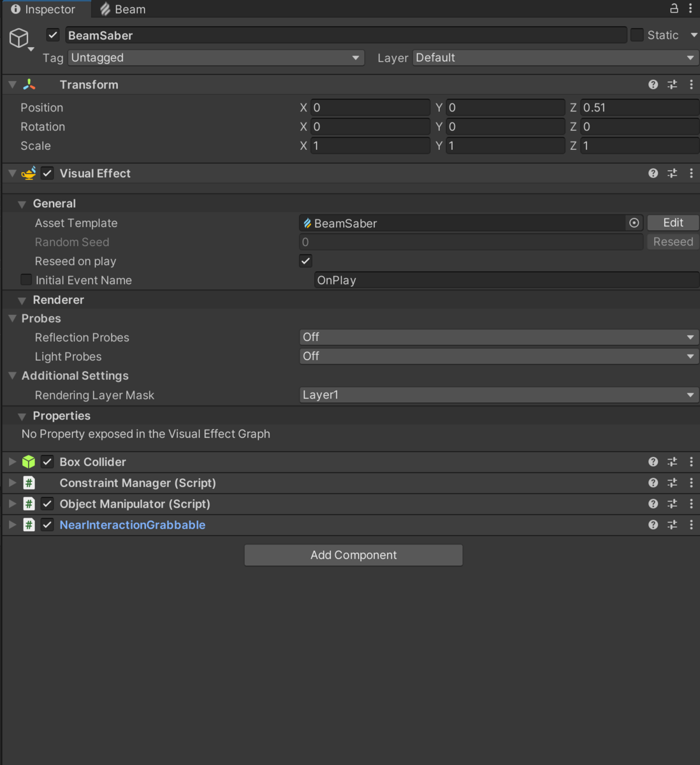Open Transform preset selector icon
Screen dimensions: 700x765
point(672,85)
